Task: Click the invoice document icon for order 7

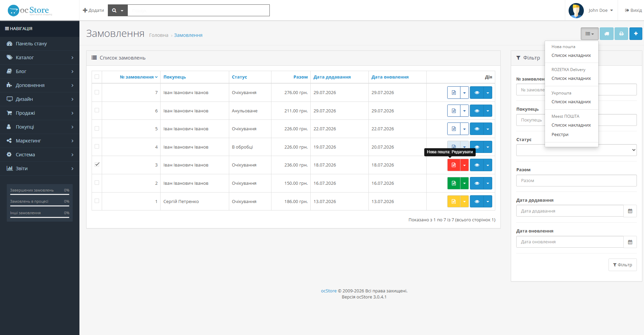Action: 454,93
